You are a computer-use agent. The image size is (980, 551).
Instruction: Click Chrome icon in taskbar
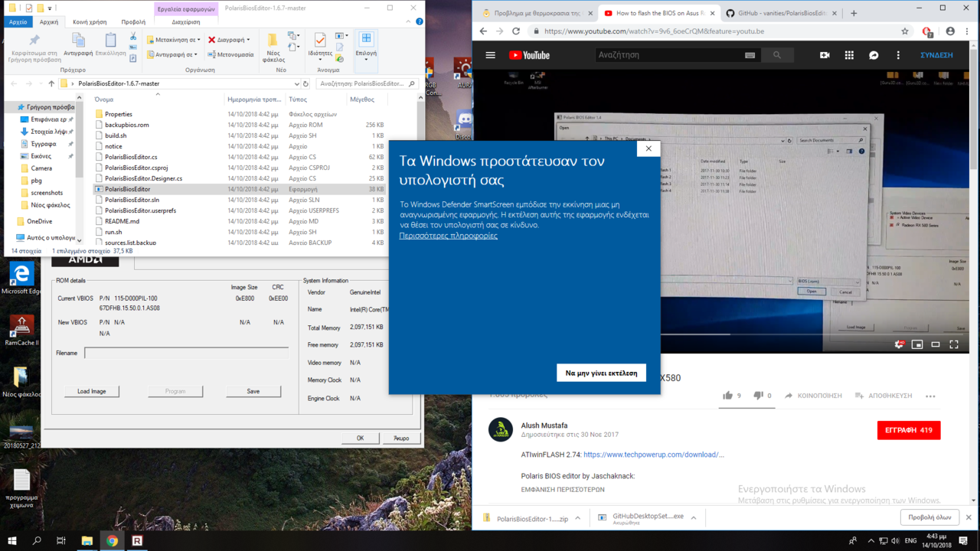[113, 540]
